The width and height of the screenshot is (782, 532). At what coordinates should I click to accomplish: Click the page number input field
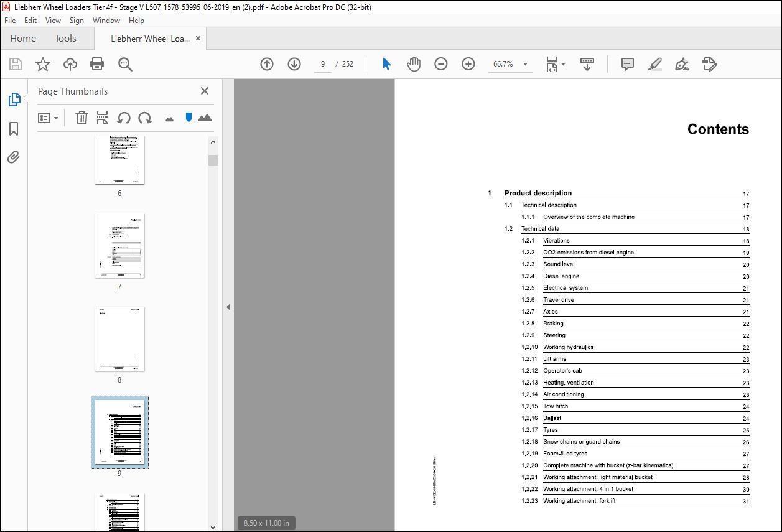pos(322,64)
